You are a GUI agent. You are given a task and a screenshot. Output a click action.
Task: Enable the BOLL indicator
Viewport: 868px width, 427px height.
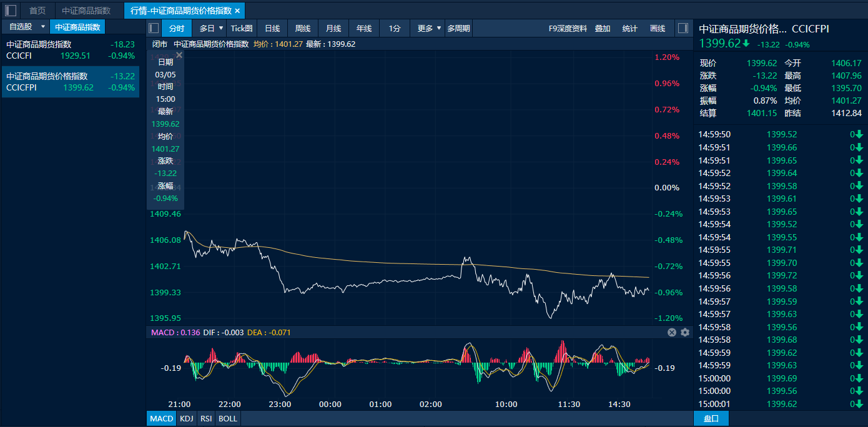pos(228,418)
